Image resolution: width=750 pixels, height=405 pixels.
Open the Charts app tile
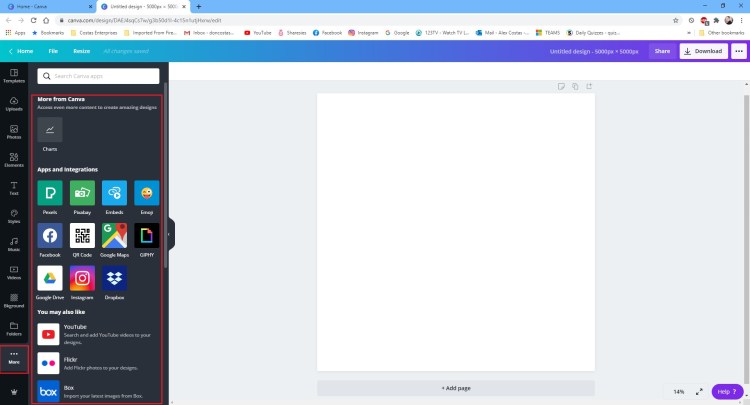point(50,130)
